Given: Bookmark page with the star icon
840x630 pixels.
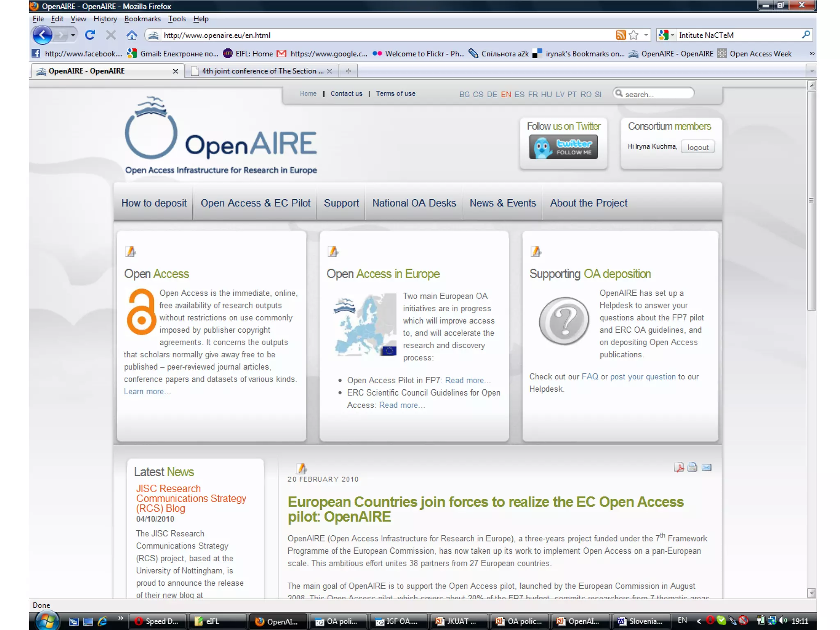Looking at the screenshot, I should click(634, 35).
